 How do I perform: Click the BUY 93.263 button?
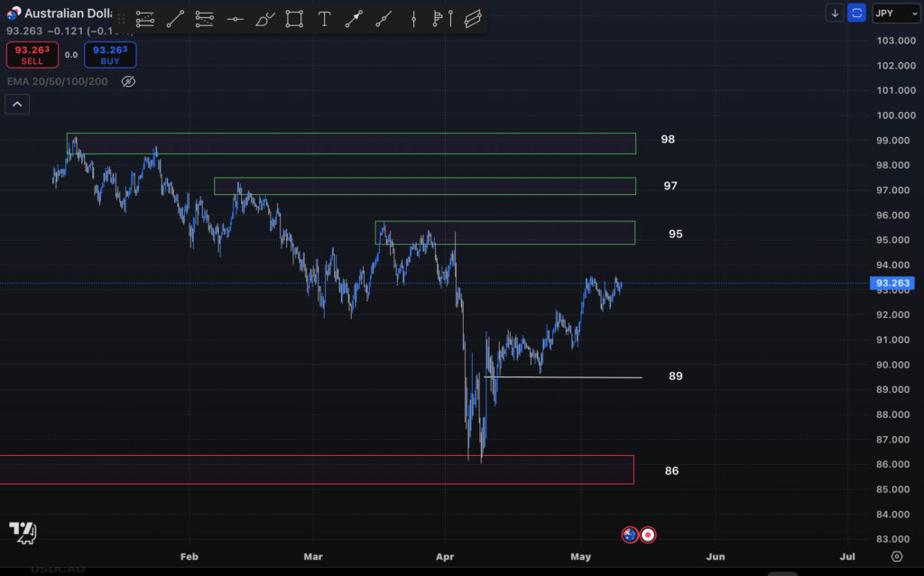[x=109, y=54]
